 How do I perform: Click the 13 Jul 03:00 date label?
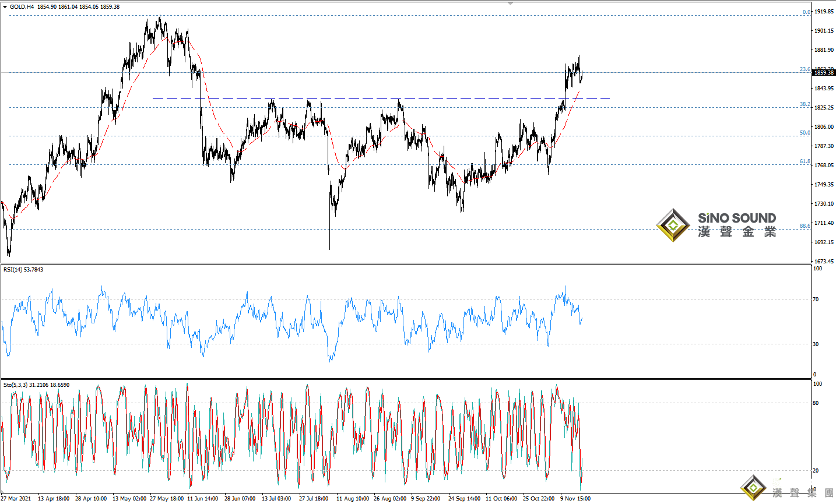pyautogui.click(x=276, y=499)
